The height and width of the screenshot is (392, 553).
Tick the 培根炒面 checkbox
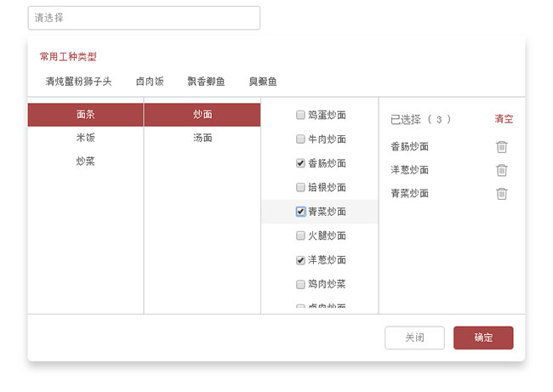(300, 187)
